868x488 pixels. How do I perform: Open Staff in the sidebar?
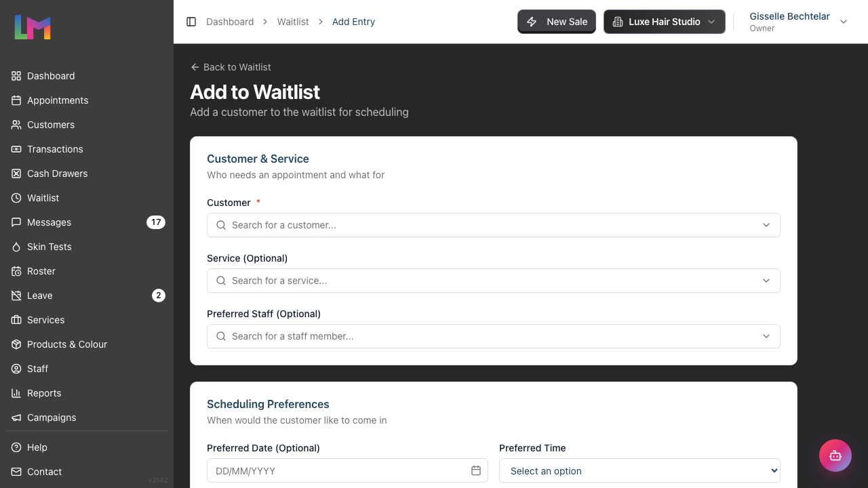(x=87, y=369)
